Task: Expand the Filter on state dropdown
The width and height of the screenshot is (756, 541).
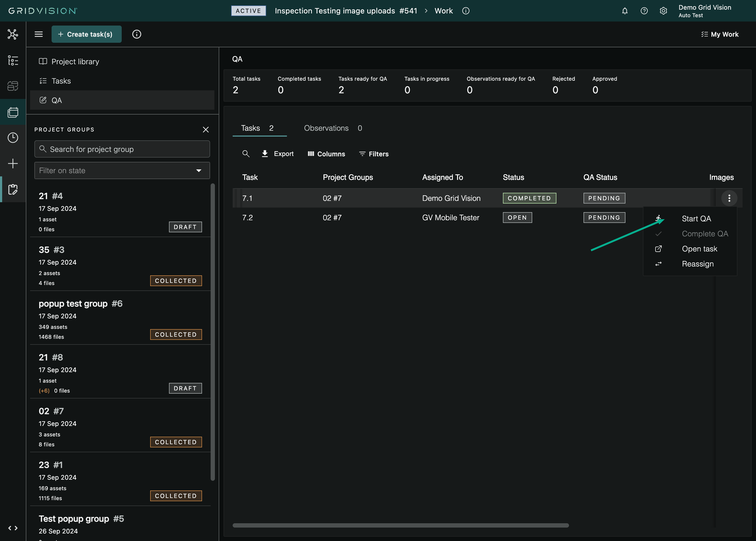Action: pyautogui.click(x=122, y=170)
